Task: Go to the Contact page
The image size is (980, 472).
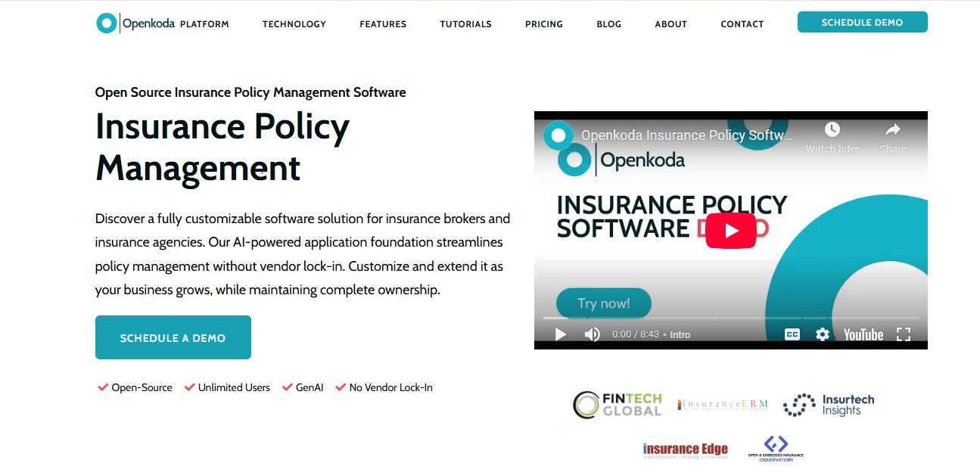Action: pos(742,24)
